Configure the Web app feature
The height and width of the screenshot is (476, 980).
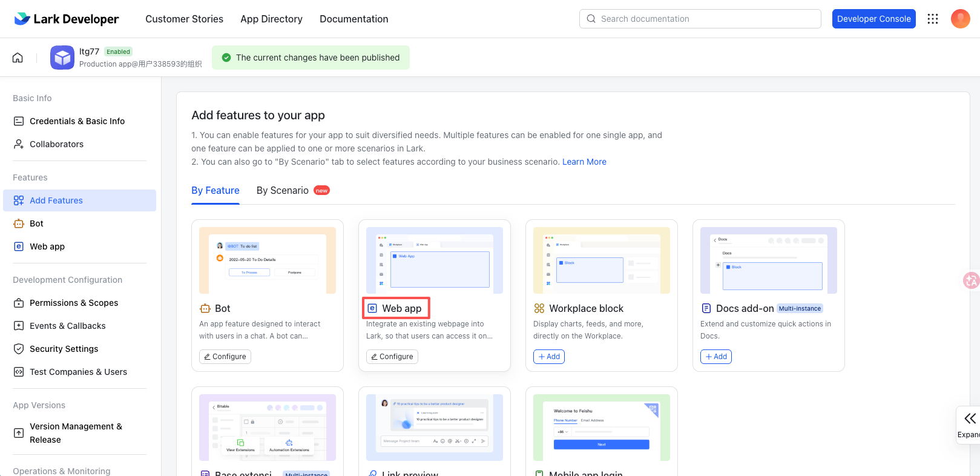[392, 357]
